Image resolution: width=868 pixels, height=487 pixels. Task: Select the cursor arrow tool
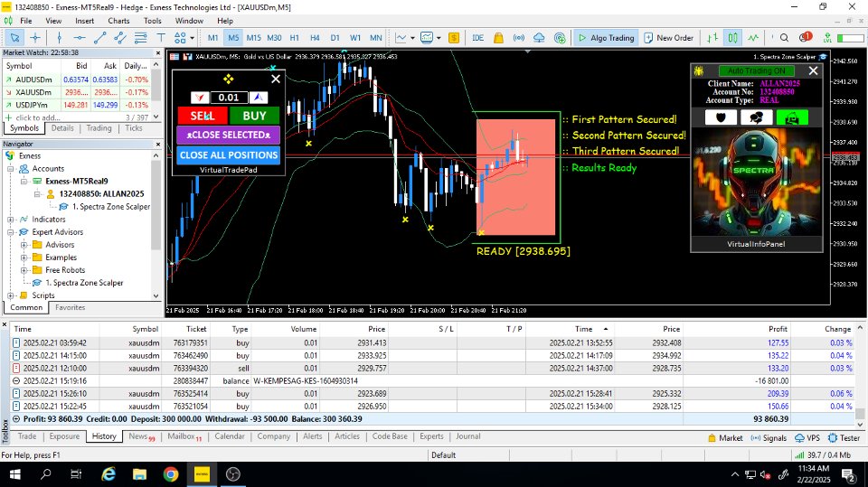point(14,38)
